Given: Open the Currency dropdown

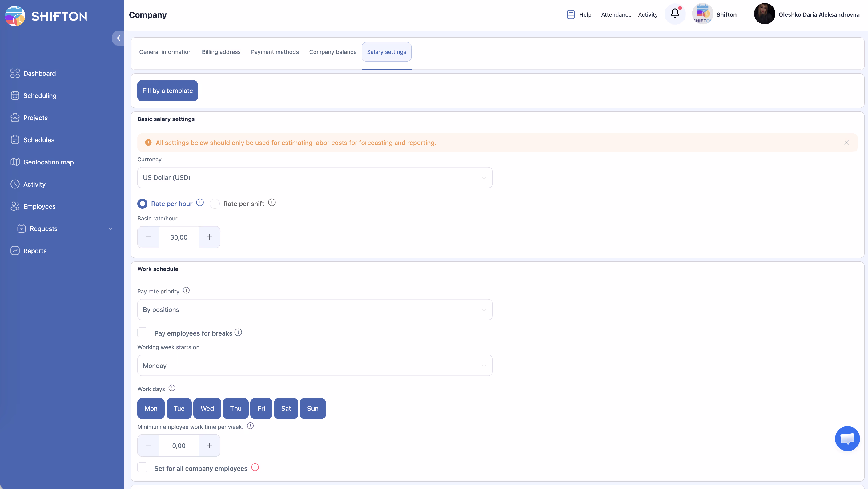Looking at the screenshot, I should point(315,178).
